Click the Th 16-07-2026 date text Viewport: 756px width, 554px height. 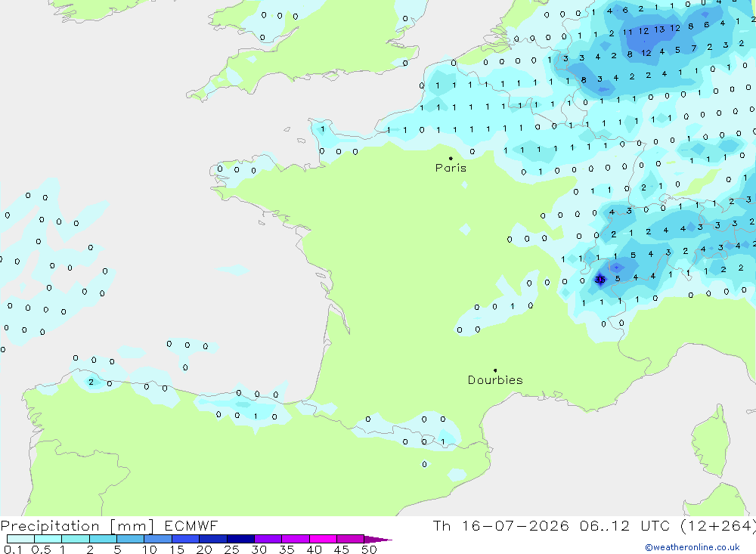[500, 526]
